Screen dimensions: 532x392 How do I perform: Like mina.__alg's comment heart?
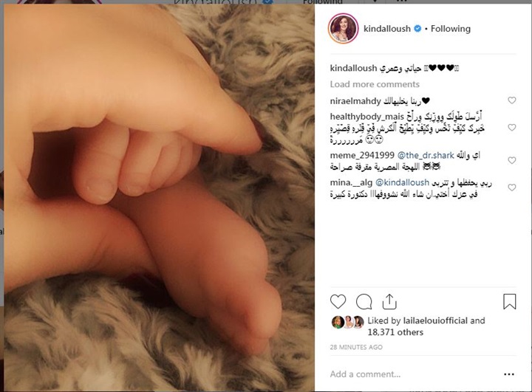click(x=512, y=188)
